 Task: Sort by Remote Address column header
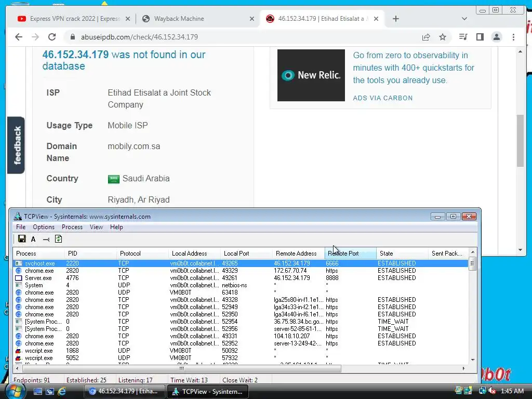pos(299,254)
